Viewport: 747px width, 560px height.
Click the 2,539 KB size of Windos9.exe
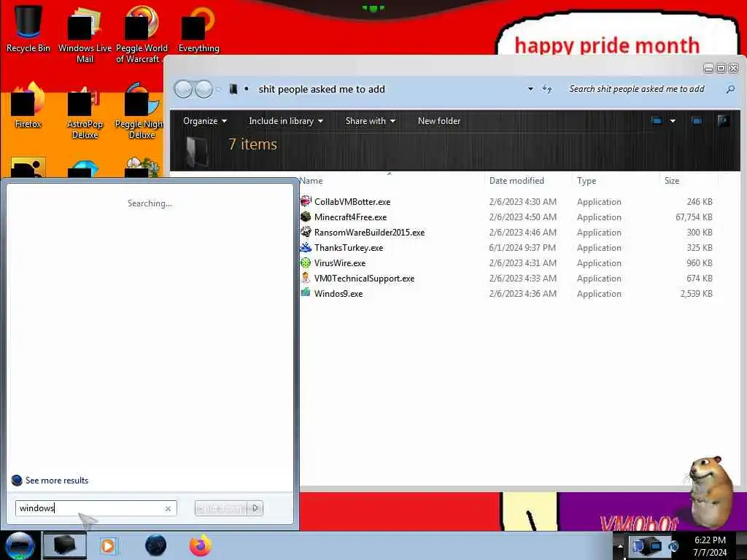pyautogui.click(x=696, y=293)
